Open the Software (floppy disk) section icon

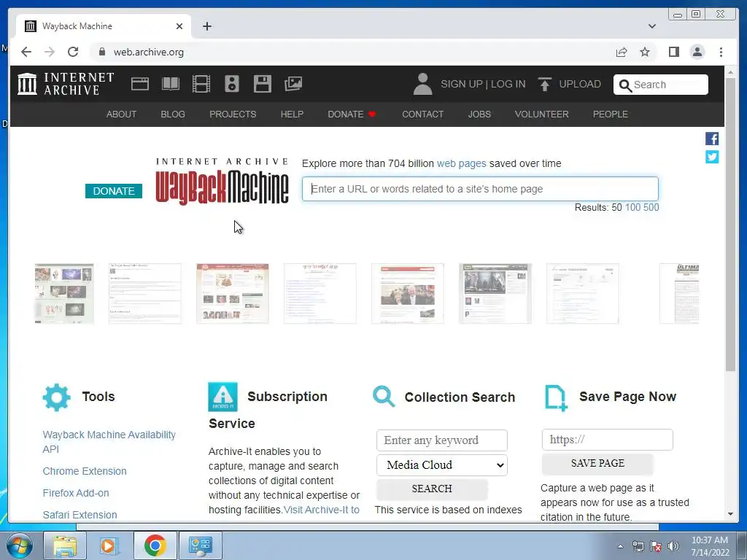coord(263,84)
